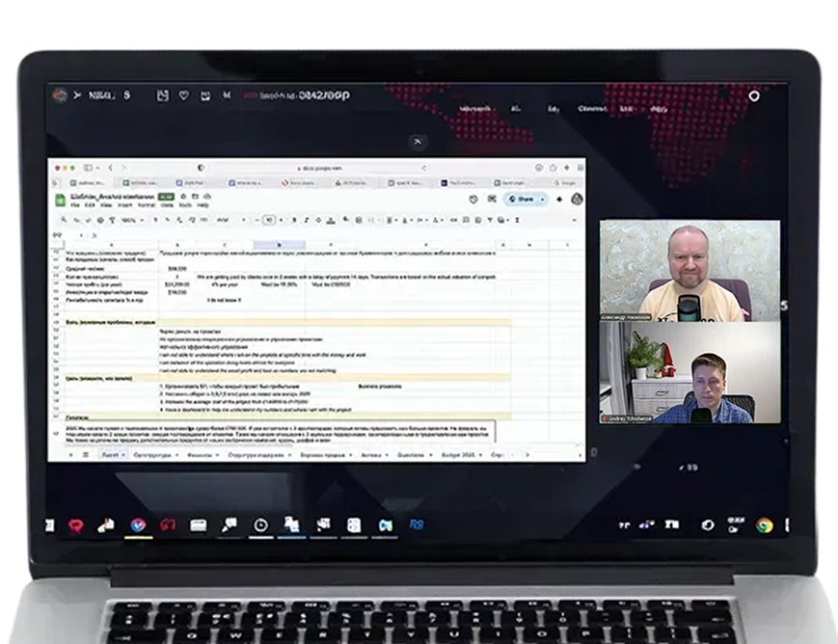Open the all sheets list icon
The width and height of the screenshot is (838, 644).
tap(85, 454)
